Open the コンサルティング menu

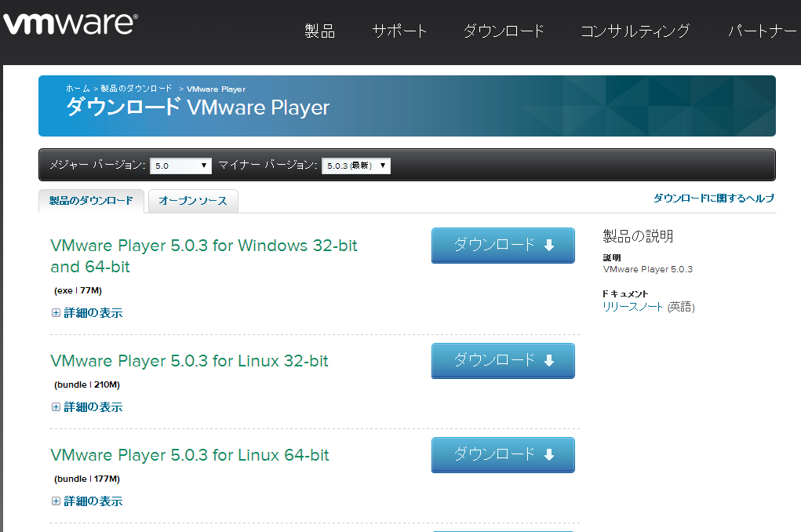pos(635,31)
